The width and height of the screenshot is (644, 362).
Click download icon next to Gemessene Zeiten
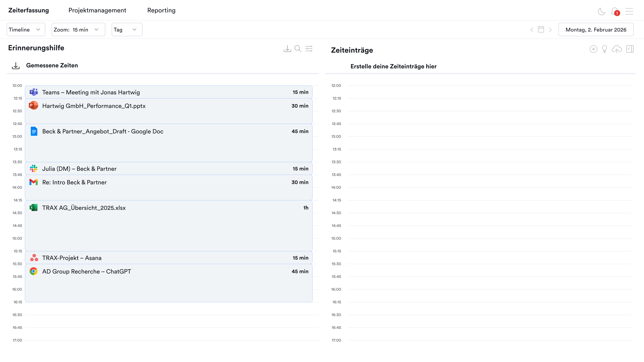(x=16, y=66)
